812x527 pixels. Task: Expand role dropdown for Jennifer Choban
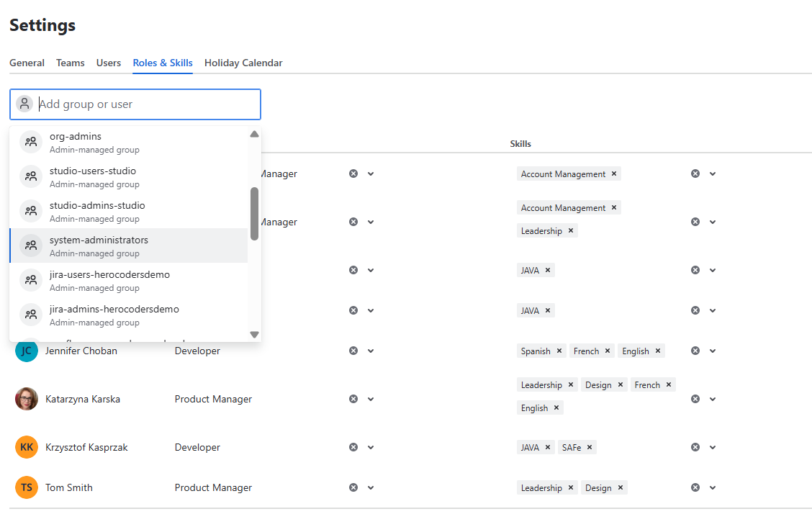(x=371, y=351)
